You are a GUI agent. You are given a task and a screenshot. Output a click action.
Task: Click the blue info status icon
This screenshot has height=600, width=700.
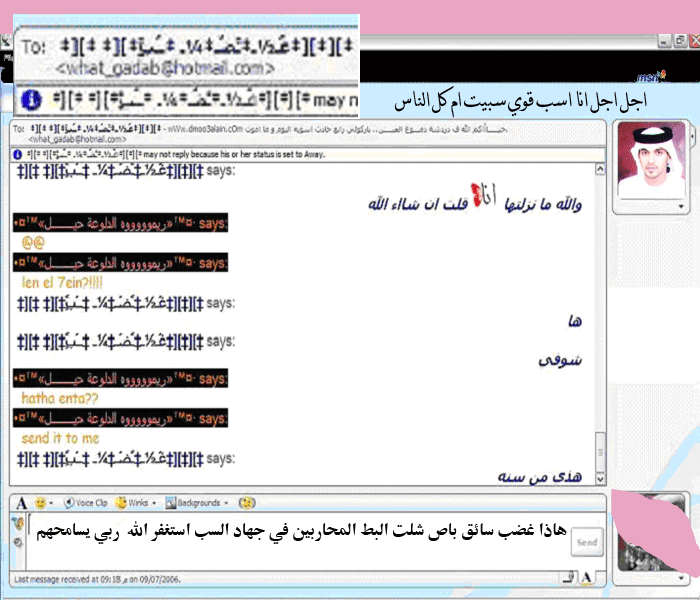[17, 154]
